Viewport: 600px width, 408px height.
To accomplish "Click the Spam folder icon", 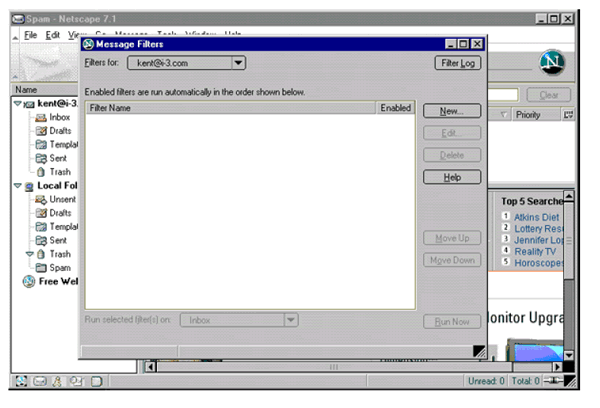I will [x=41, y=268].
